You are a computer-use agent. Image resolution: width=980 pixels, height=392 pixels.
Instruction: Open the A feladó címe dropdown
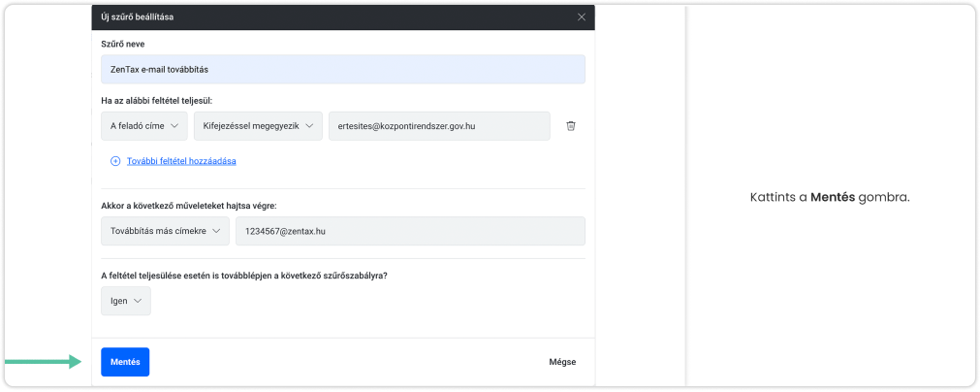point(144,126)
